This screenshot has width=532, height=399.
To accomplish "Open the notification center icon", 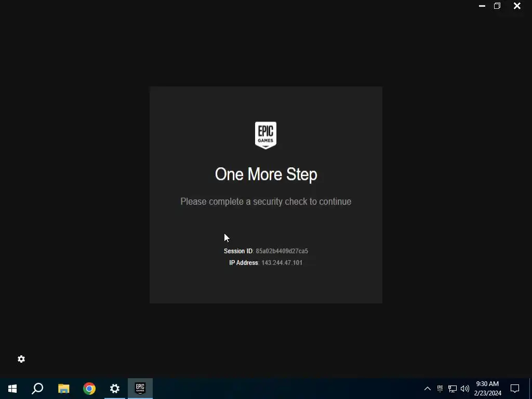I will (515, 389).
